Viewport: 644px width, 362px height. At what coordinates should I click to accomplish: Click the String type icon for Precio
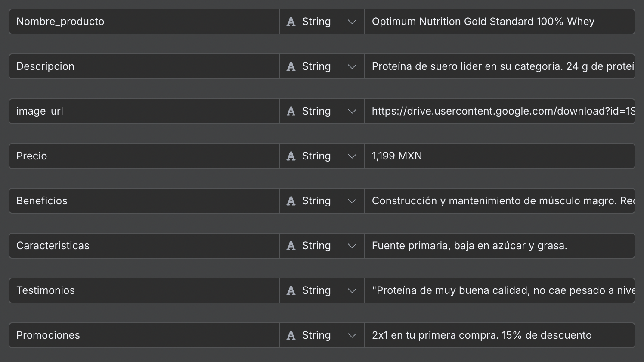click(x=291, y=156)
